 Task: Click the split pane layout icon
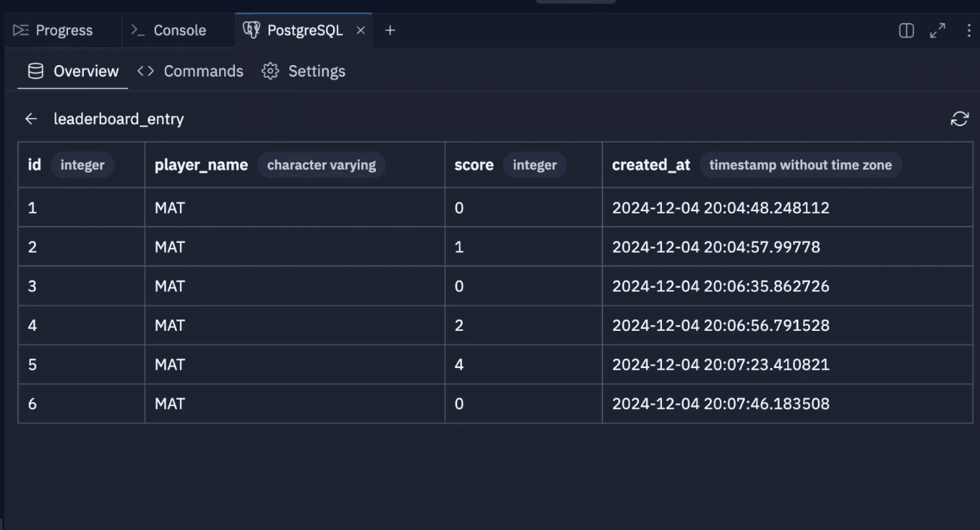[x=906, y=30]
